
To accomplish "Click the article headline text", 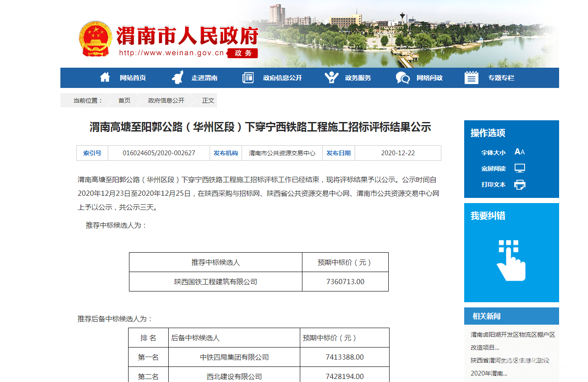I will pyautogui.click(x=260, y=127).
